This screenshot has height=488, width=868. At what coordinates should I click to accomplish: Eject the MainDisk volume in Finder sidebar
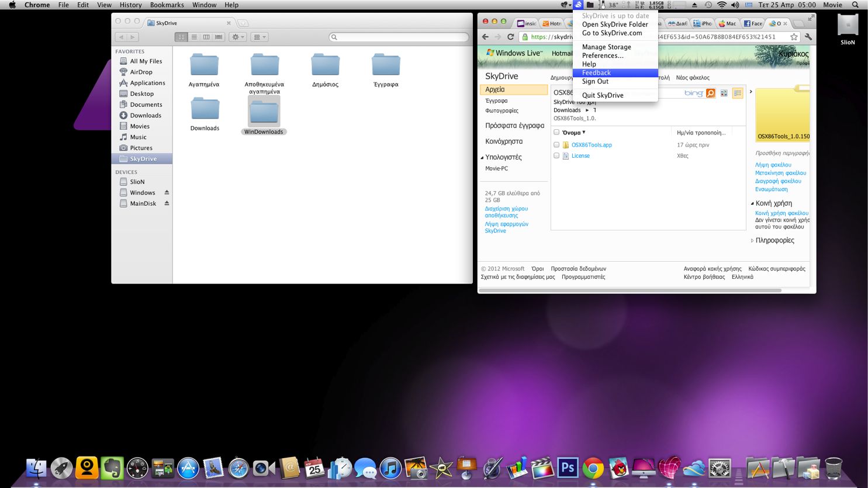[x=167, y=203]
